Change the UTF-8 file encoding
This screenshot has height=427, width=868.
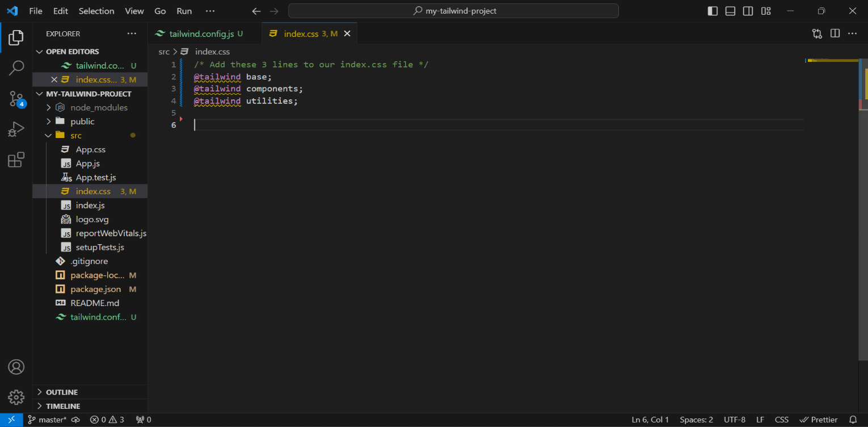(735, 420)
